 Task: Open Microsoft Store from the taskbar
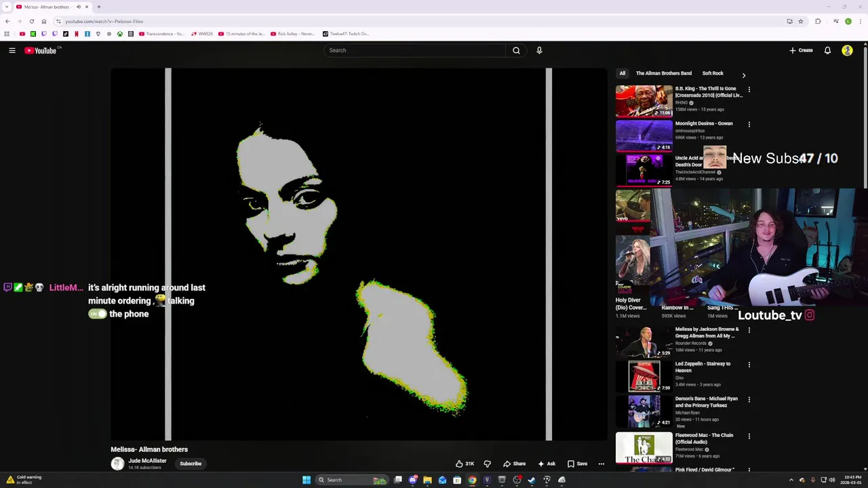(457, 480)
